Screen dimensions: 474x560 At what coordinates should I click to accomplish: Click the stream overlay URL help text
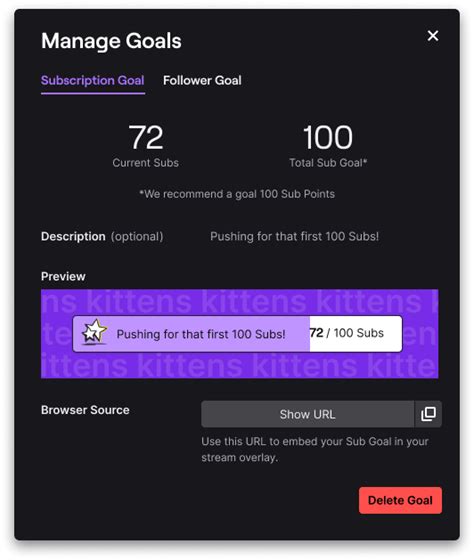tap(315, 449)
